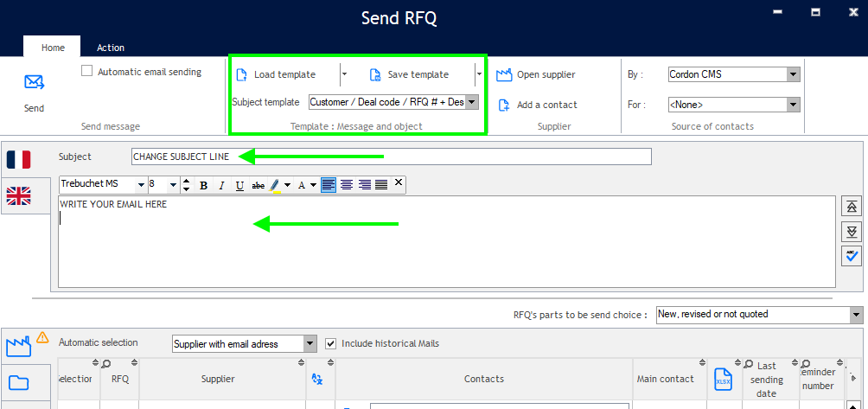Run the spell check icon
Screen dimensions: 868x409
tap(852, 255)
